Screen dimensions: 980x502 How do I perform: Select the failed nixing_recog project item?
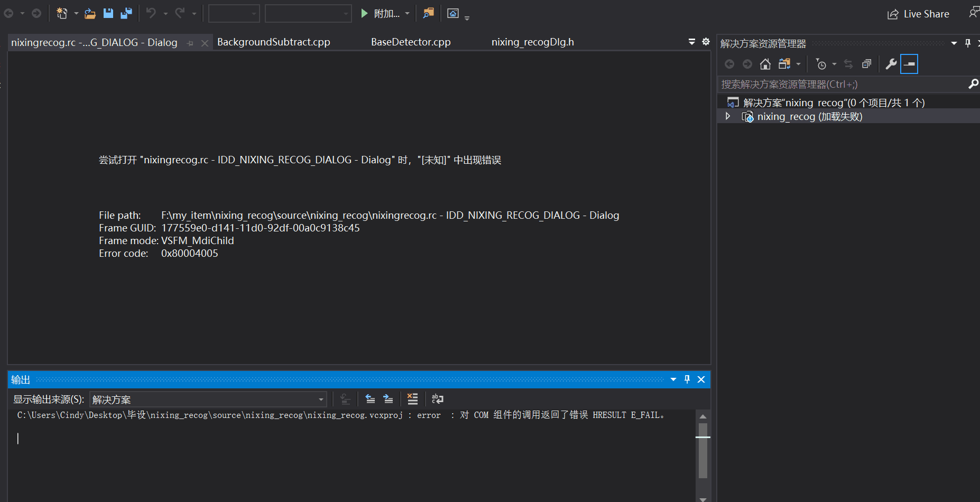tap(809, 116)
